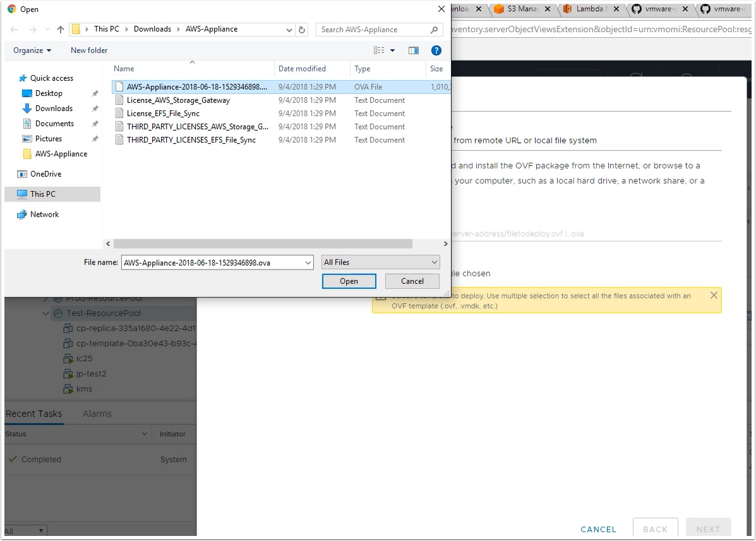Select the cp-template virtual machine
The height and width of the screenshot is (541, 756).
pos(136,343)
